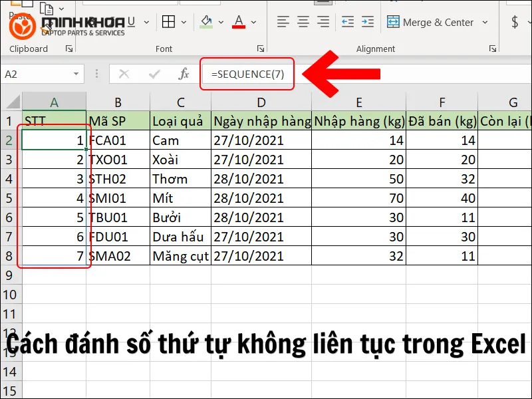
Task: Cancel formula entry with X
Action: [124, 74]
